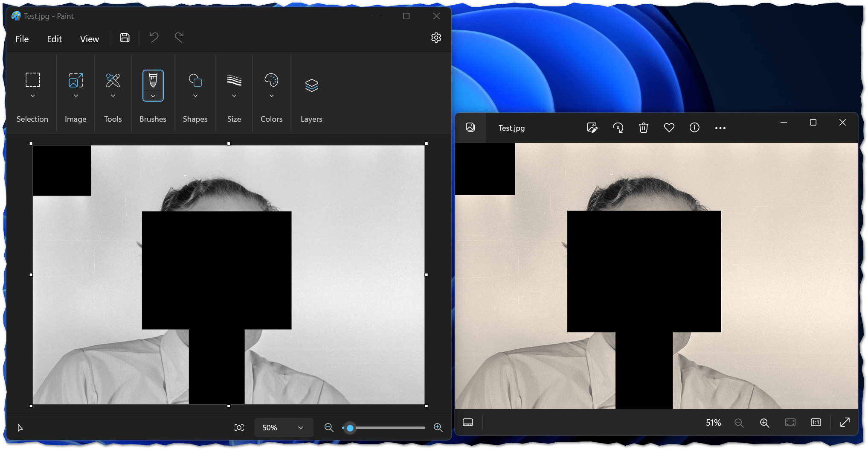868x450 pixels.
Task: Rotate the image in Photos
Action: click(618, 127)
